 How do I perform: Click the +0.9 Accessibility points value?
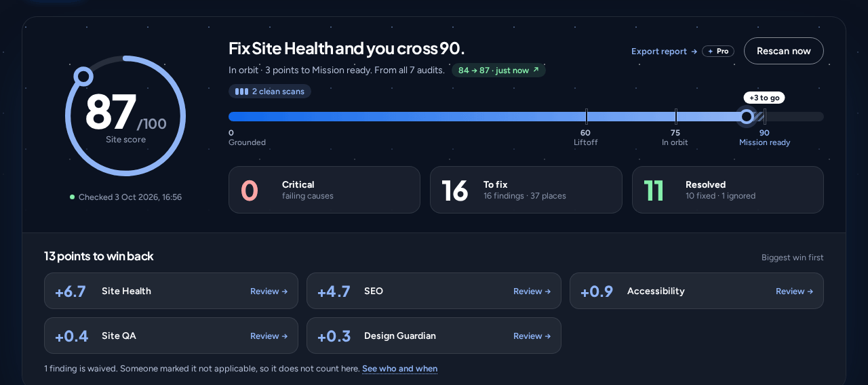pyautogui.click(x=597, y=291)
